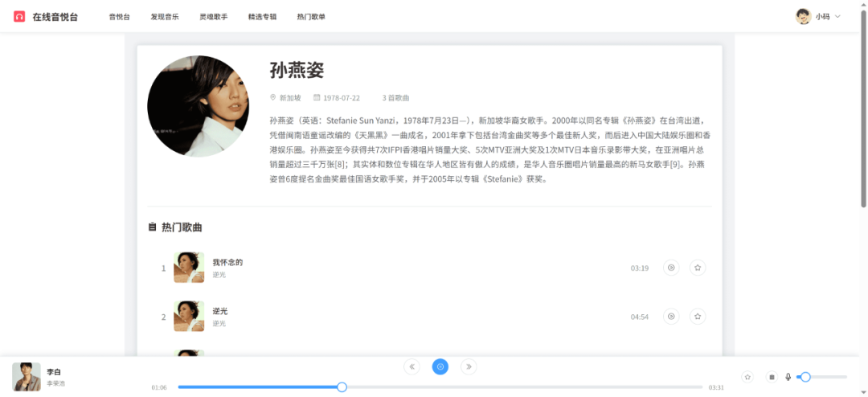Click the album cover in row 2 逆光
This screenshot has width=868, height=397.
189,317
